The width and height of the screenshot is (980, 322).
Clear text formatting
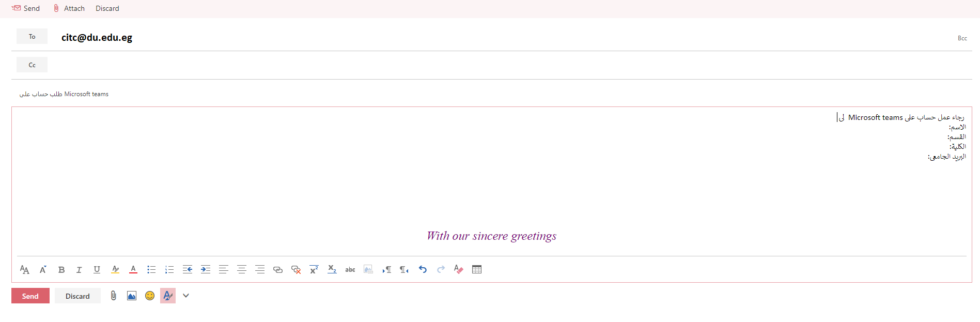tap(459, 269)
